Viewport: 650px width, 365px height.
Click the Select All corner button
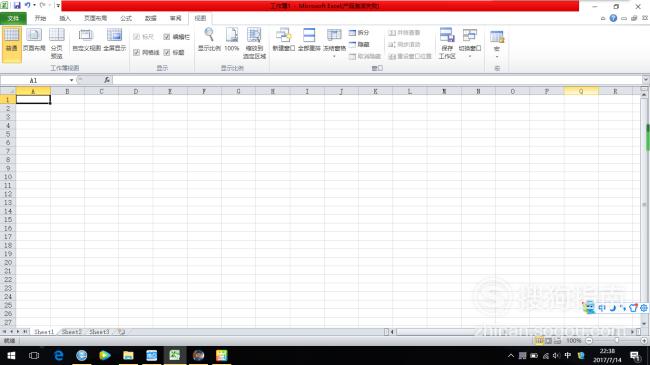[x=8, y=91]
